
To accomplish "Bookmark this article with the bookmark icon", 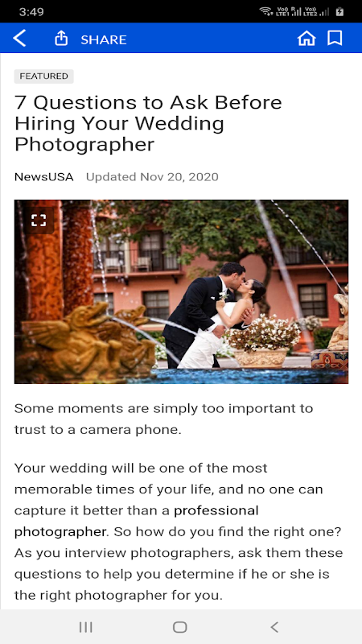I will (335, 39).
